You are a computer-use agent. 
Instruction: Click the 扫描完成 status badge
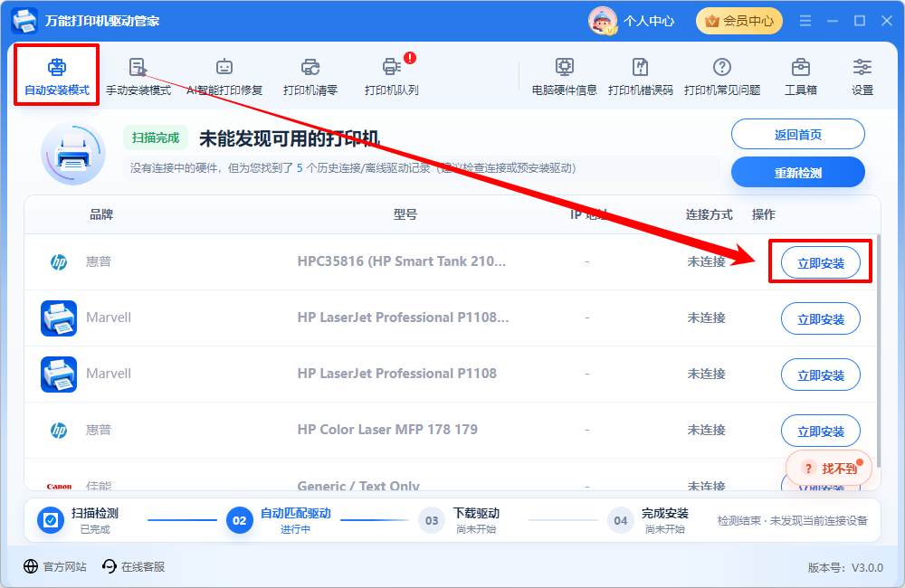(x=156, y=138)
